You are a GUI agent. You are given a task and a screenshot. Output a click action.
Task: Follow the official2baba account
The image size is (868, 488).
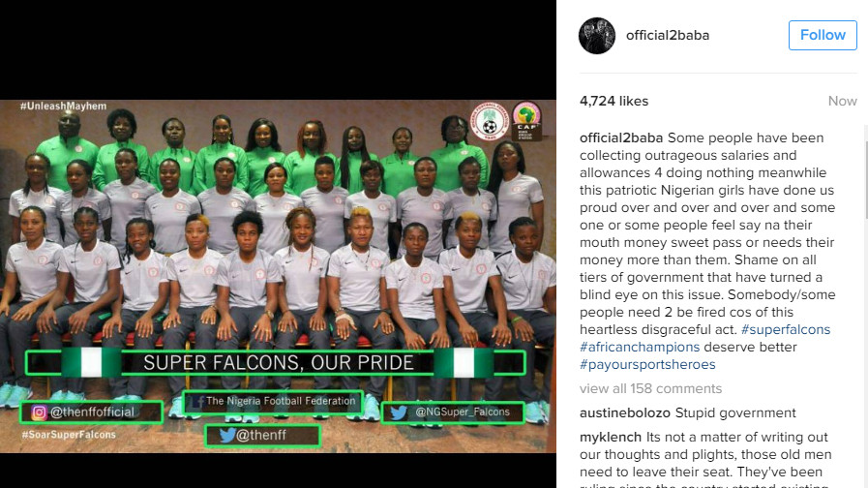[x=823, y=36]
